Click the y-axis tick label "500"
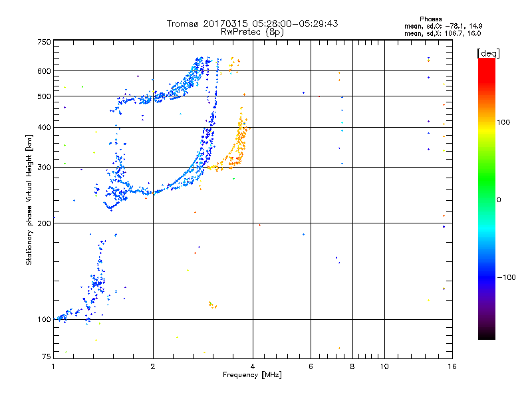 coord(44,96)
